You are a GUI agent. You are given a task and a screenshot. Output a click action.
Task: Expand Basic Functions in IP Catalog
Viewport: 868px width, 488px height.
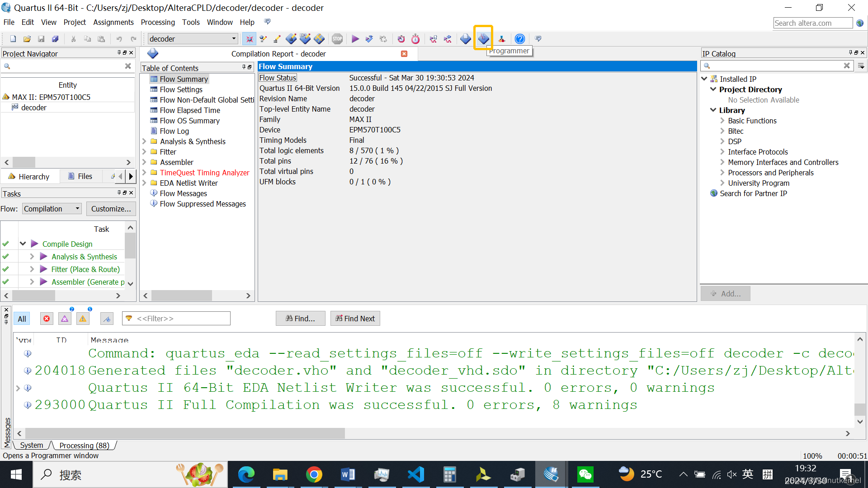[722, 121]
